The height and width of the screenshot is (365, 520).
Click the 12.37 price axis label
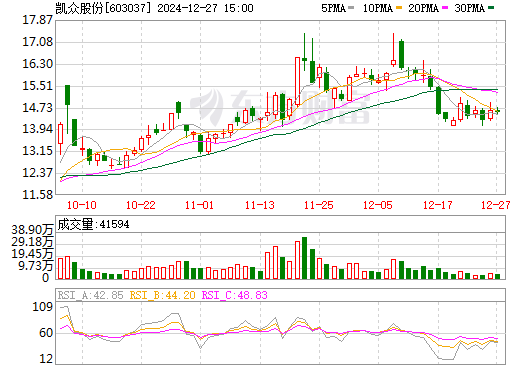(37, 173)
